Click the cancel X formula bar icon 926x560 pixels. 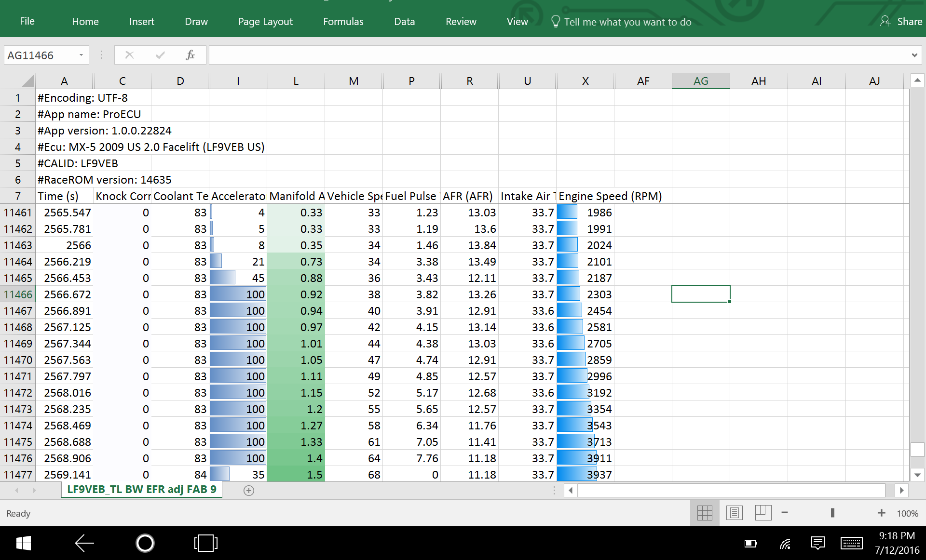tap(129, 55)
